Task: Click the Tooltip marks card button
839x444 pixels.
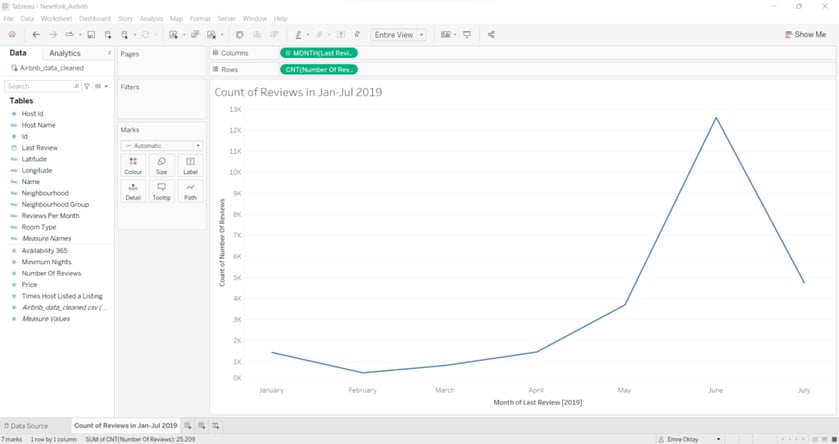Action: (161, 191)
